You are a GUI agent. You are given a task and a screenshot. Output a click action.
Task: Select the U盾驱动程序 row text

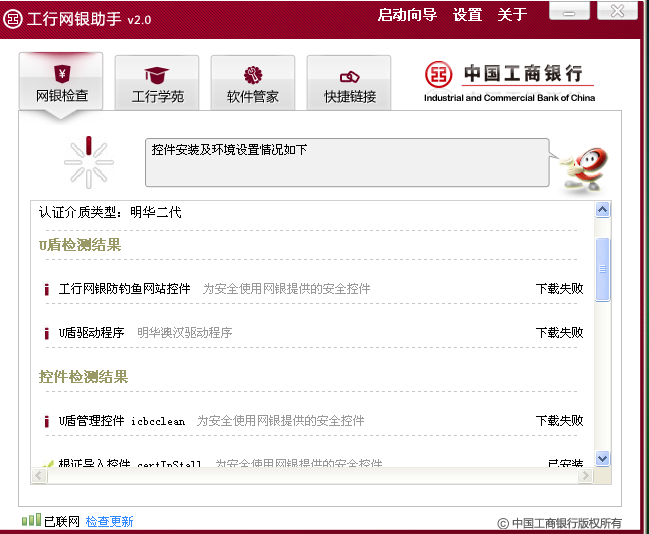pos(91,332)
